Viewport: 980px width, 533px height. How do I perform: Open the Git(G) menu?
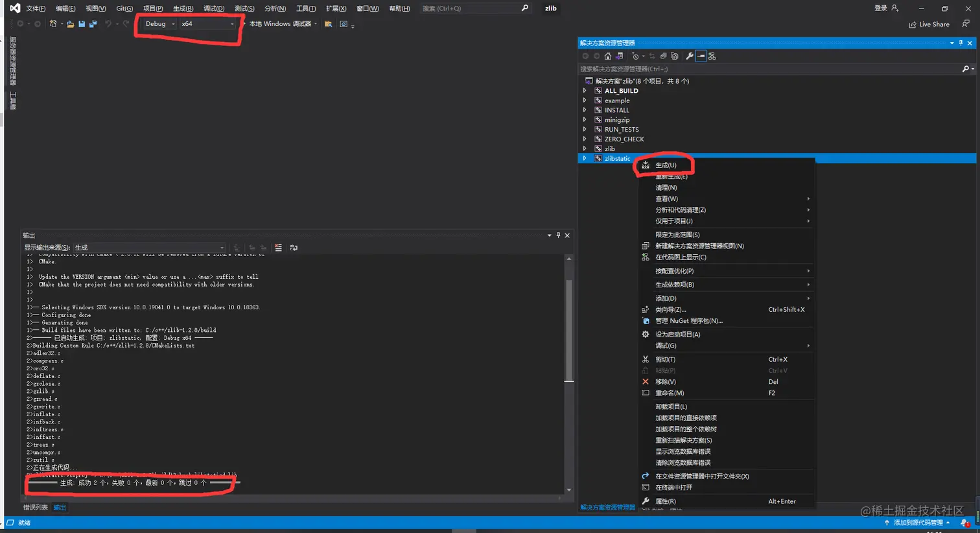tap(124, 8)
